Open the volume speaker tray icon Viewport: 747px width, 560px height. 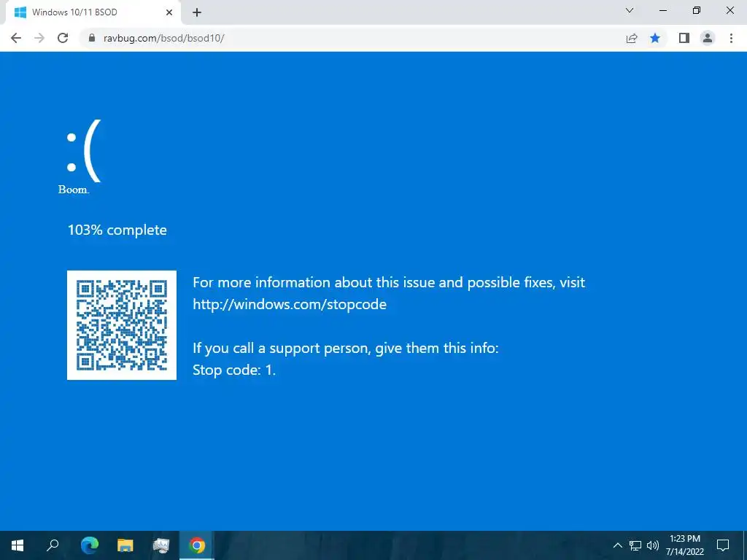coord(653,545)
